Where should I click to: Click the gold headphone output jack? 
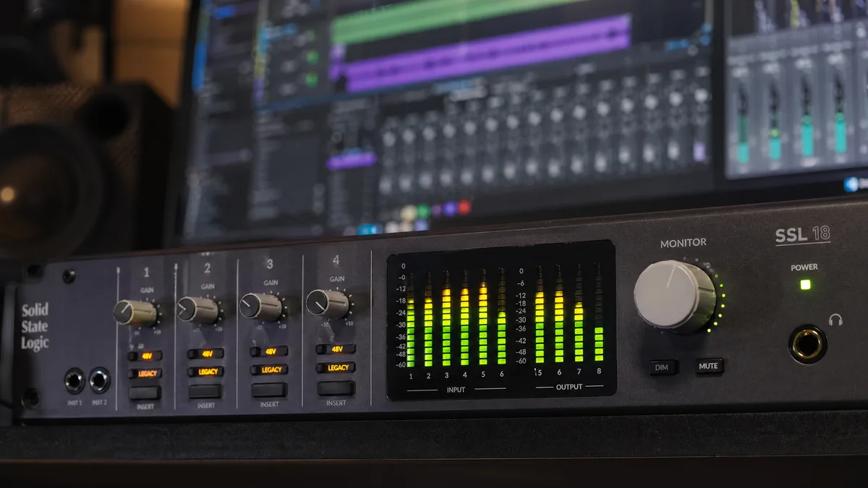pyautogui.click(x=808, y=344)
